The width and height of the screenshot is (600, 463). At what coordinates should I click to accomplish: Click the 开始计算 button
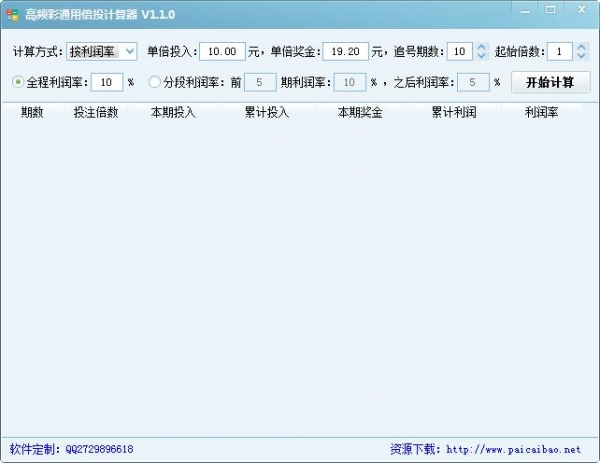[551, 82]
